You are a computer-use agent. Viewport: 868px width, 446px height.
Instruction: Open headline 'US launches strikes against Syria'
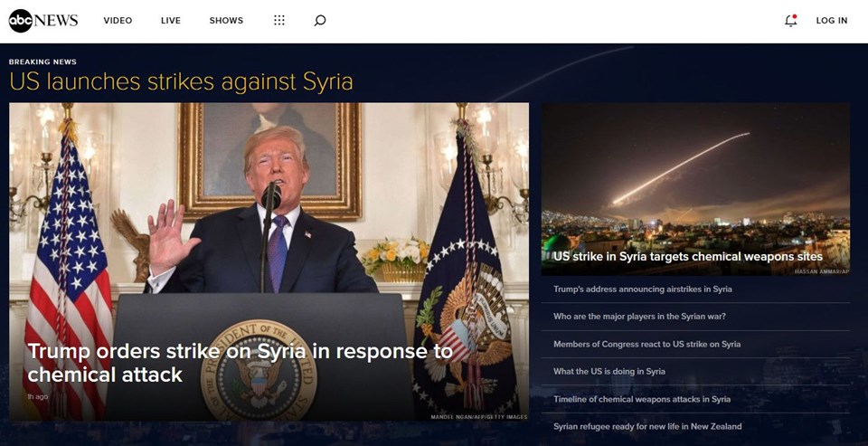point(181,82)
